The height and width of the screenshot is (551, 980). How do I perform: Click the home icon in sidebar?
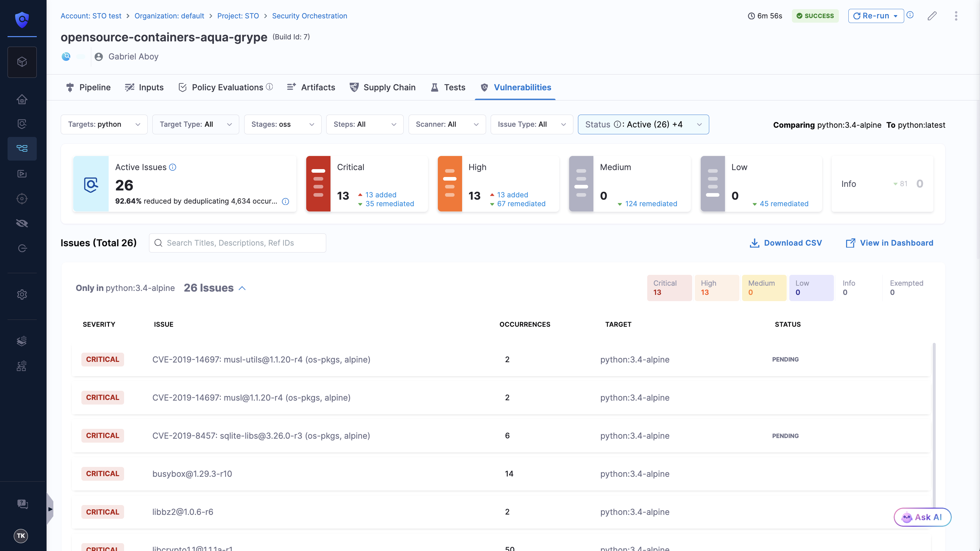pyautogui.click(x=22, y=99)
